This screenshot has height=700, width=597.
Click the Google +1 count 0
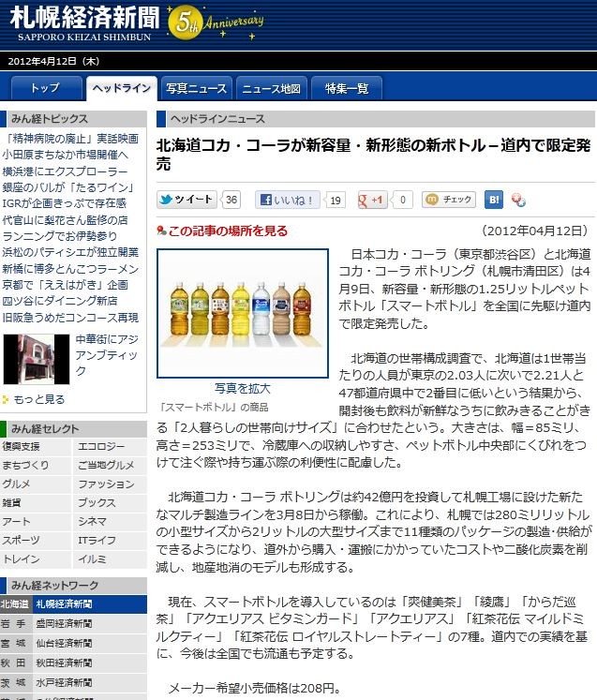(402, 200)
